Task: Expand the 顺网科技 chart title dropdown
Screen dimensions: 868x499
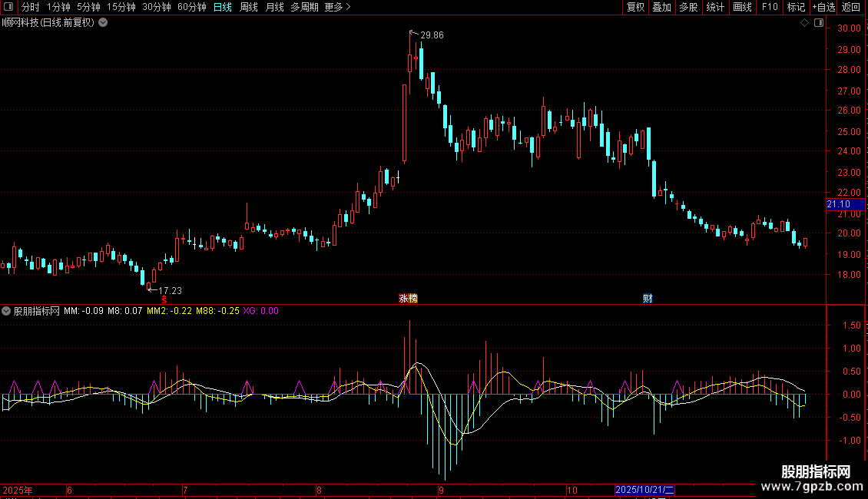Action: [x=103, y=22]
